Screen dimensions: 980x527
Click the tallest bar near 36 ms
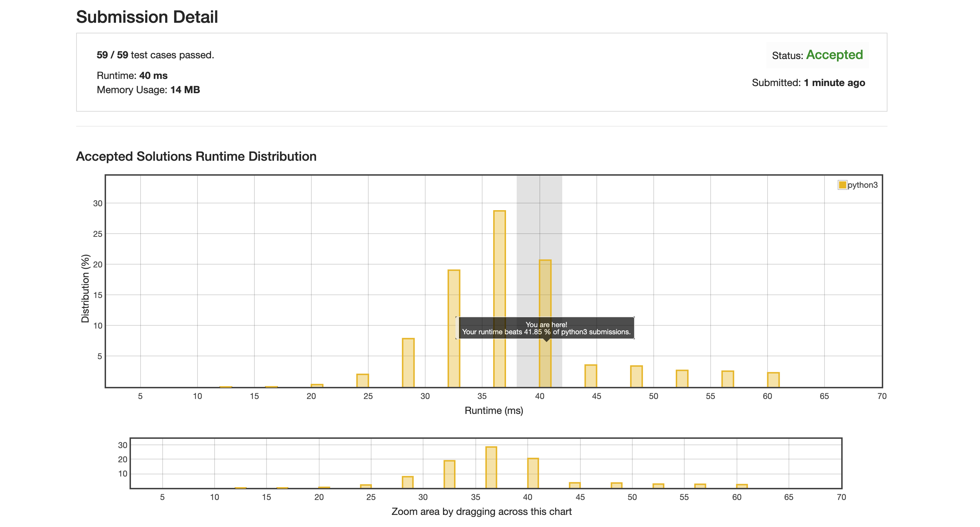(x=499, y=266)
